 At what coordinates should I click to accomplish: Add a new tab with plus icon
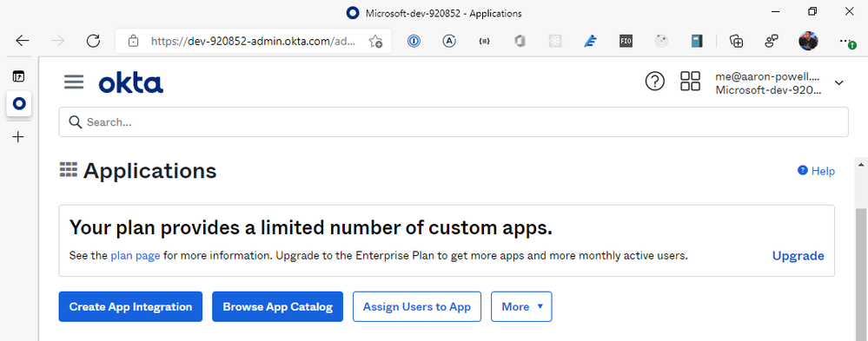18,136
